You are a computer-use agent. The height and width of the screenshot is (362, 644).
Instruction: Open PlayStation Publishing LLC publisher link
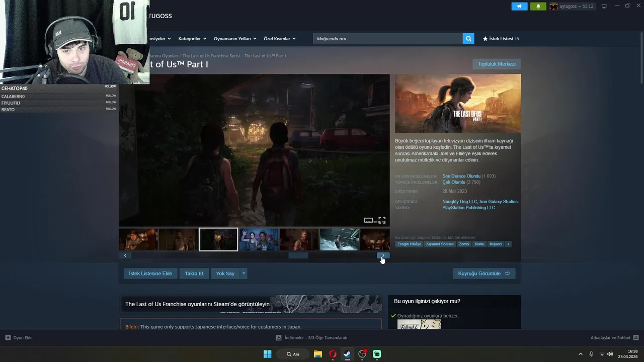468,208
